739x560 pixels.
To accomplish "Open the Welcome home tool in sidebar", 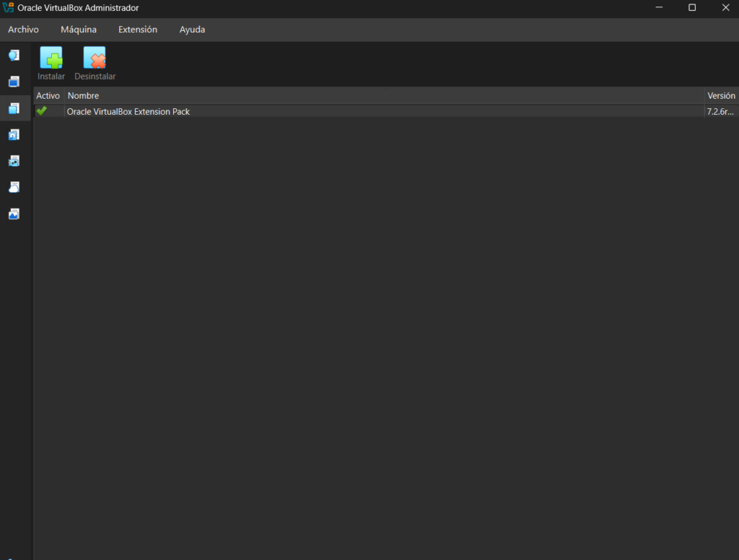I will 14,56.
